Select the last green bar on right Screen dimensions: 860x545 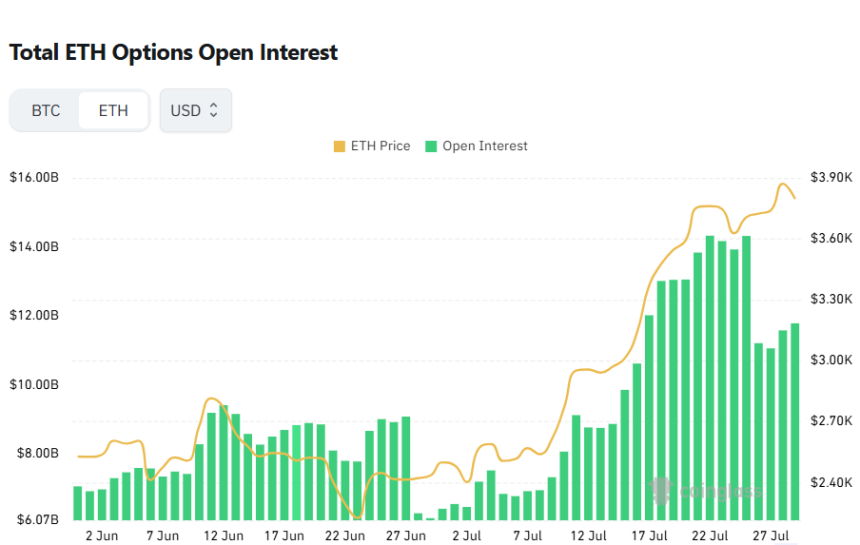[795, 422]
